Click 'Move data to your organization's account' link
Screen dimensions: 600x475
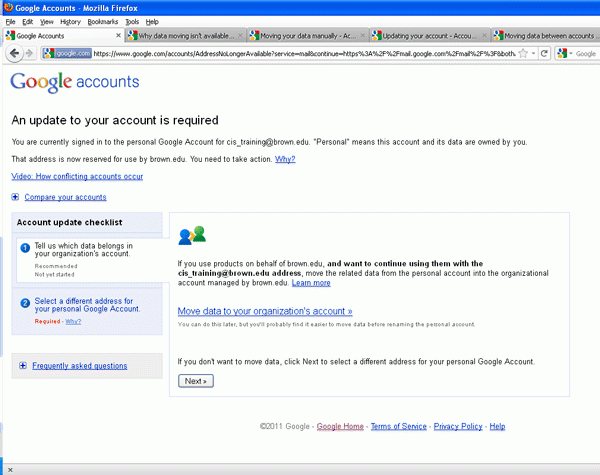[265, 311]
